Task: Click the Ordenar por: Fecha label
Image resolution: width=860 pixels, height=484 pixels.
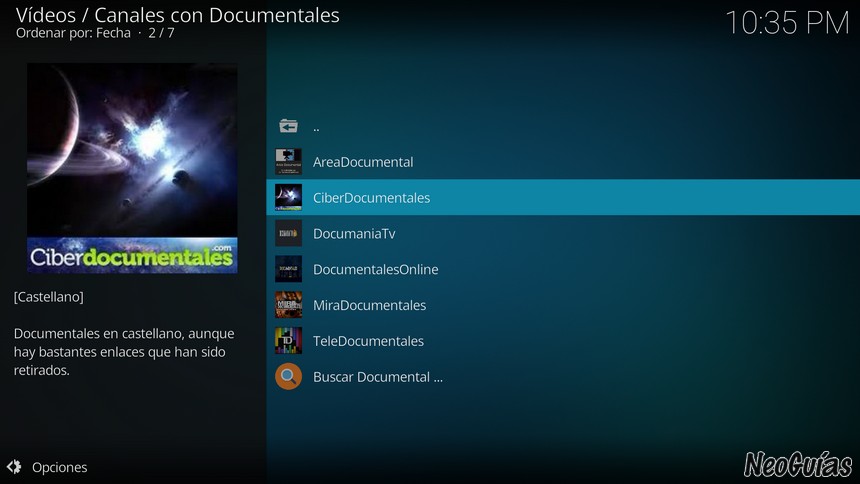Action: click(x=73, y=33)
